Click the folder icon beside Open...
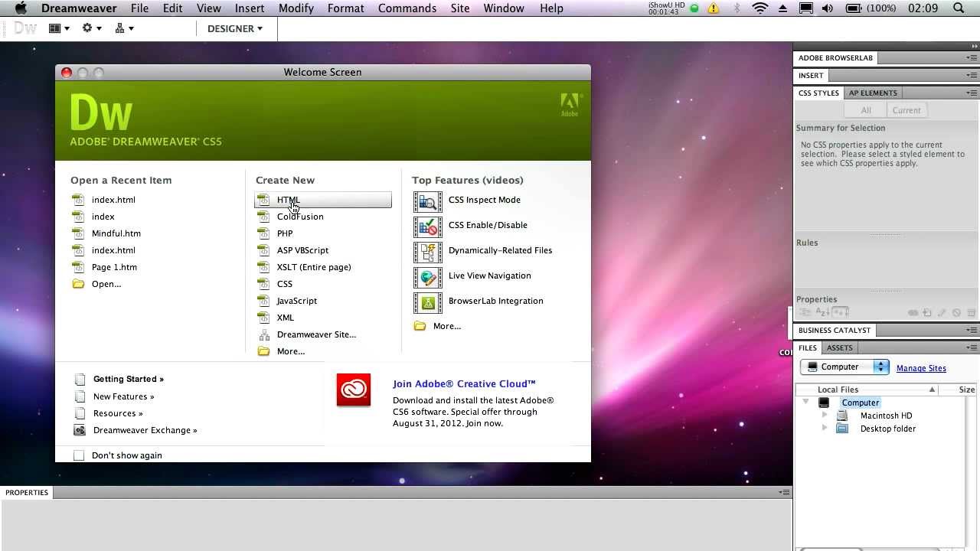The width and height of the screenshot is (980, 551). [78, 284]
